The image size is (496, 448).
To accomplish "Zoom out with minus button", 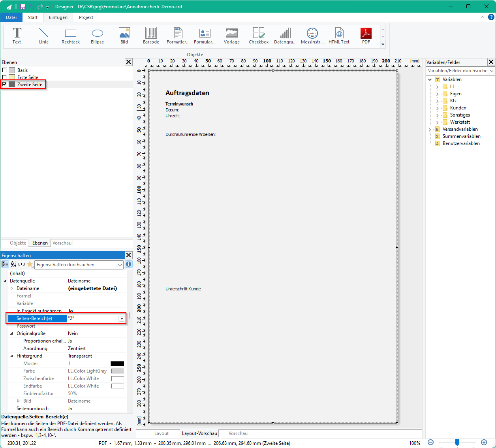I will [x=431, y=442].
